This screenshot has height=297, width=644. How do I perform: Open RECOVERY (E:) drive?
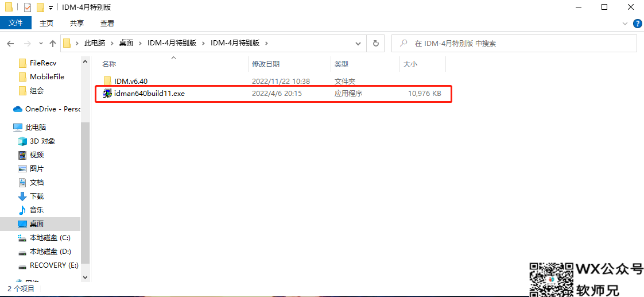coord(54,265)
